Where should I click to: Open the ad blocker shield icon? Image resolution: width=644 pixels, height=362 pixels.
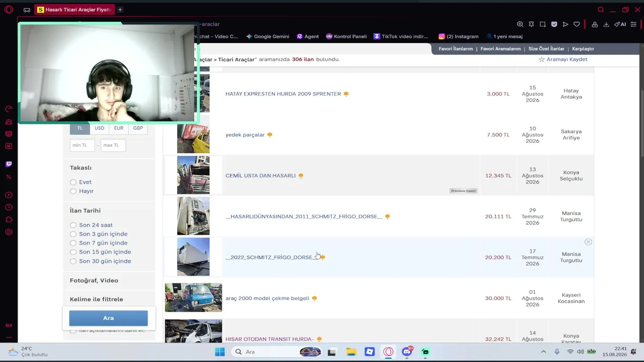point(554,24)
